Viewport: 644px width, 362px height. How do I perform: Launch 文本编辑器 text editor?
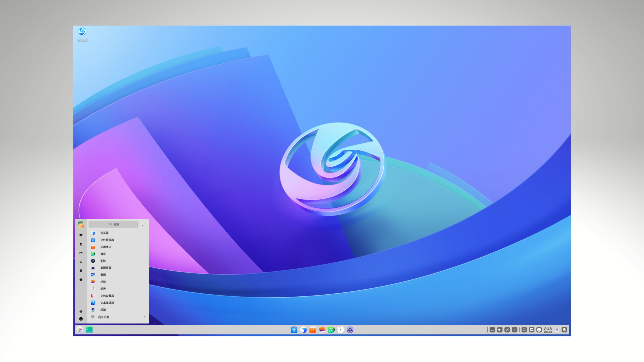pos(117,303)
